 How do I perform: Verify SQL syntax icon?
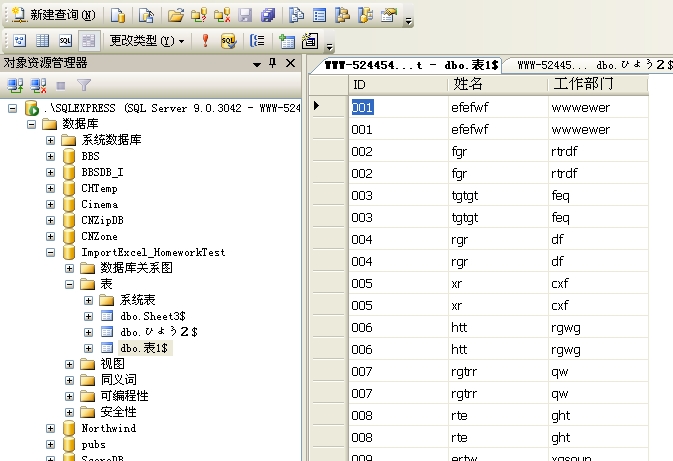coord(228,41)
